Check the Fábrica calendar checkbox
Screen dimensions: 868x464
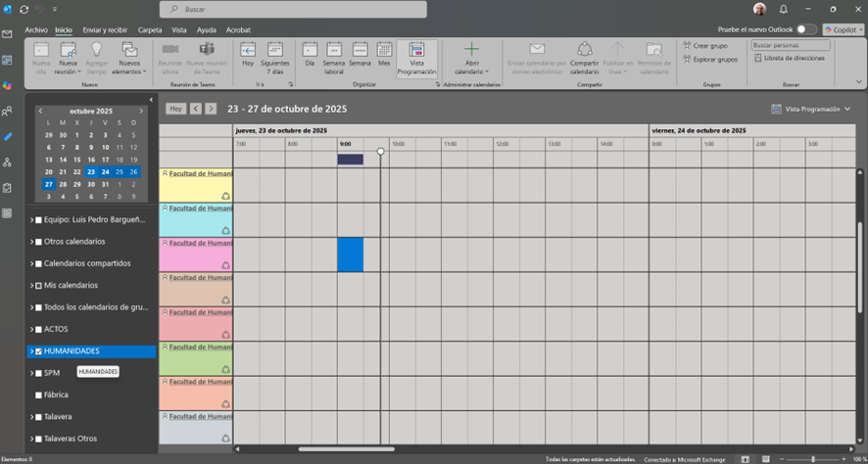(38, 394)
